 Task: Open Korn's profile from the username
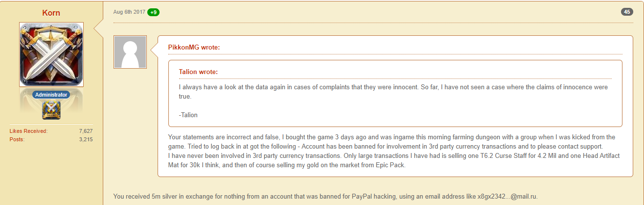coord(51,13)
